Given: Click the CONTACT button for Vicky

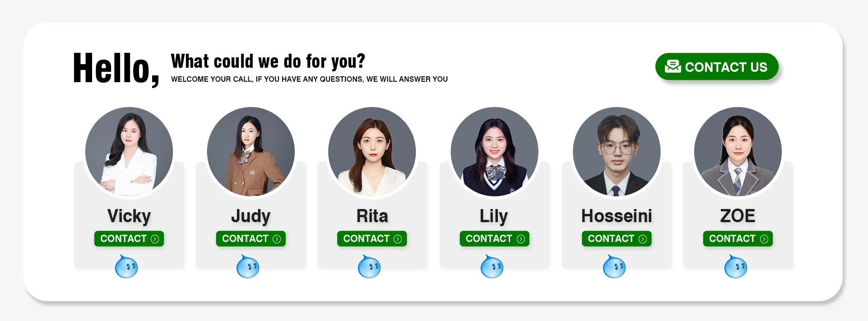Looking at the screenshot, I should tap(129, 239).
